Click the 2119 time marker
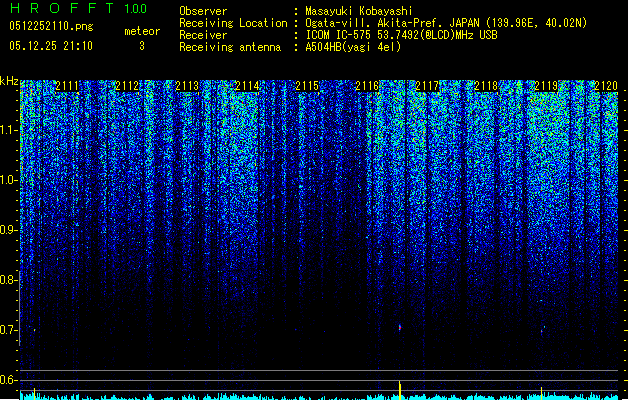Screen dimensions: 629x400 pyautogui.click(x=546, y=86)
